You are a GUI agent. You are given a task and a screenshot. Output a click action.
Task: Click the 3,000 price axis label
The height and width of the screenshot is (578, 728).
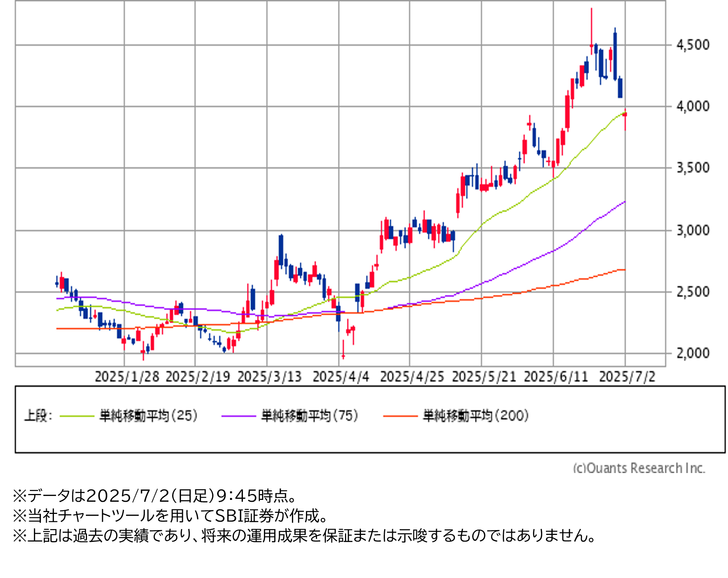click(x=693, y=231)
